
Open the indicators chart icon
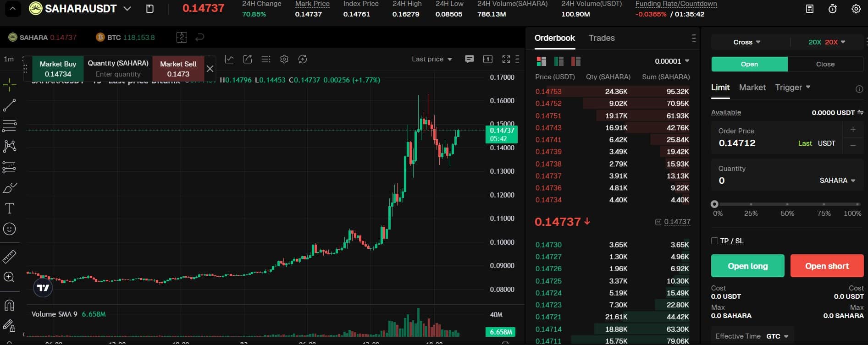click(229, 59)
